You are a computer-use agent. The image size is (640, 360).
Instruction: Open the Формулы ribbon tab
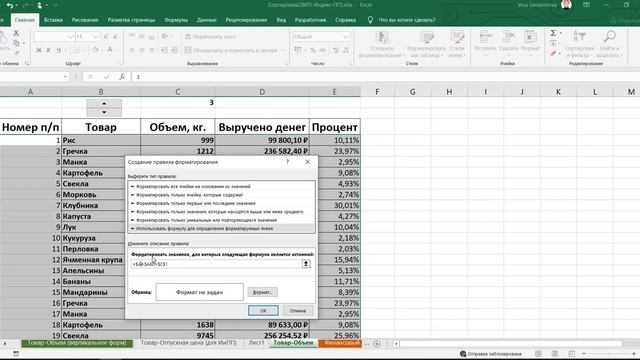tap(176, 20)
